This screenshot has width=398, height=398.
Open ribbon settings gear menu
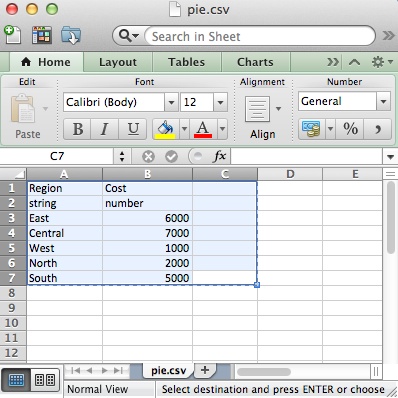[381, 62]
